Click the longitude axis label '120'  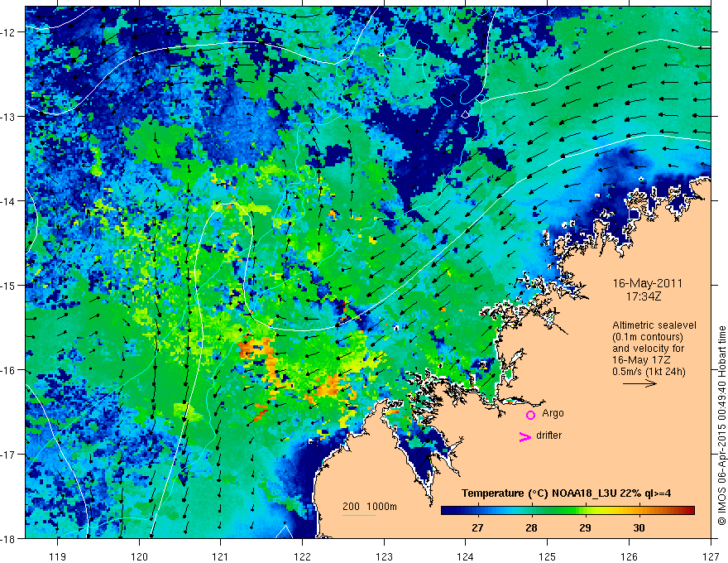(139, 556)
